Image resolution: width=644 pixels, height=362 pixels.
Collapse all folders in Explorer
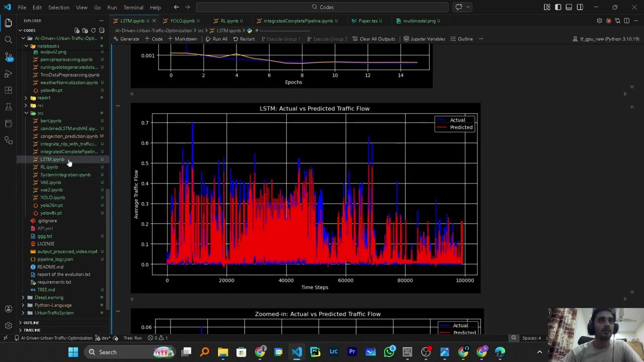pyautogui.click(x=101, y=31)
